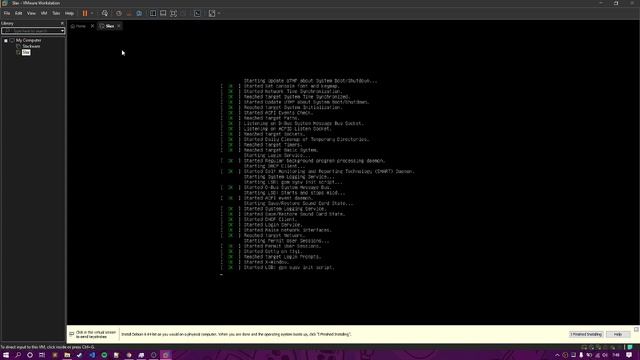Open the snapshot manager icon
The image size is (640, 360).
pyautogui.click(x=139, y=13)
